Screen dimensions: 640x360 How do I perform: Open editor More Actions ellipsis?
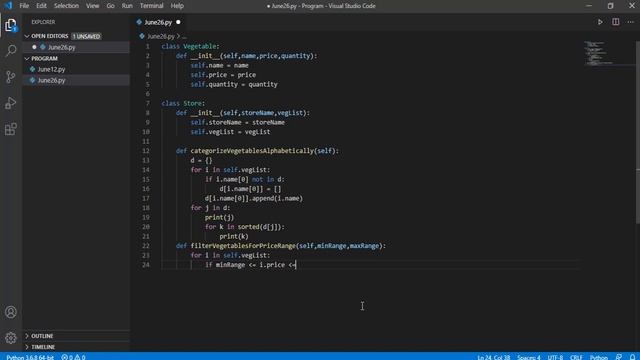pos(631,22)
